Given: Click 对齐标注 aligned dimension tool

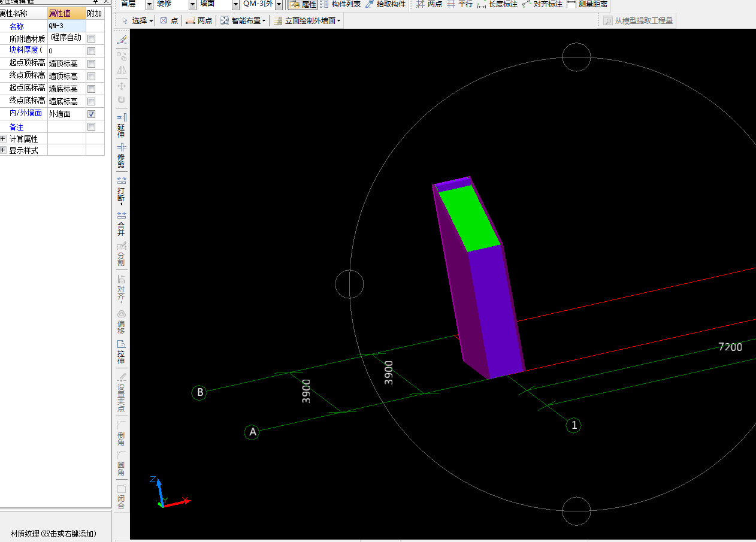Looking at the screenshot, I should point(542,4).
